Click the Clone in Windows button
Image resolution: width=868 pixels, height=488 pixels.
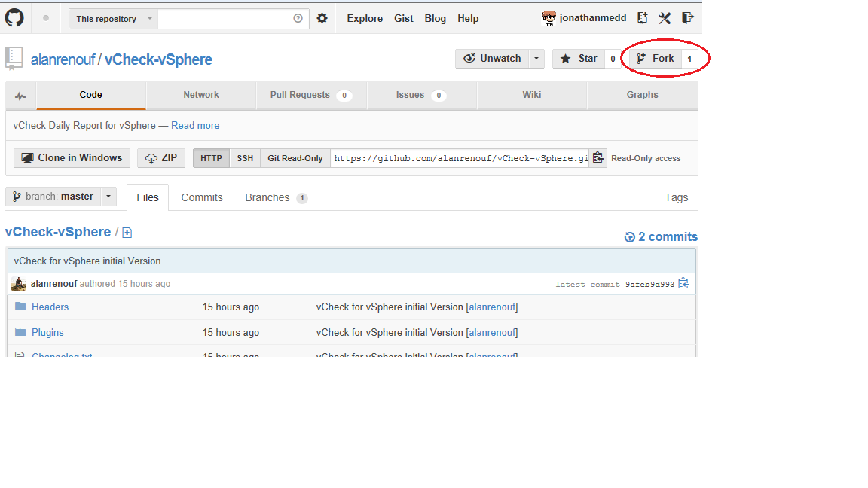72,158
